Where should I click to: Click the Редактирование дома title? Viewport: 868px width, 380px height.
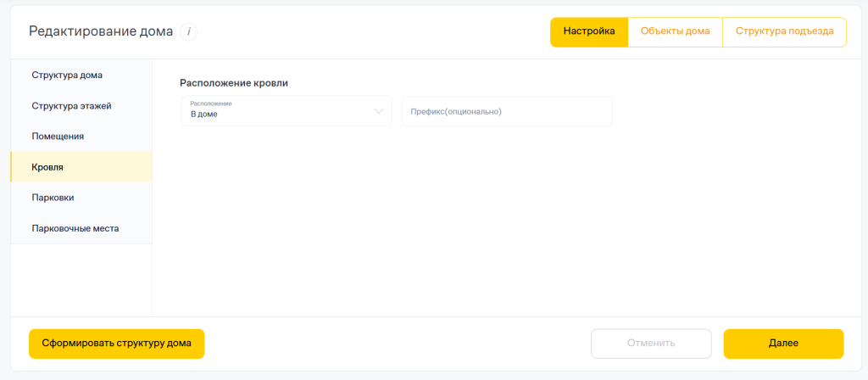pyautogui.click(x=101, y=31)
